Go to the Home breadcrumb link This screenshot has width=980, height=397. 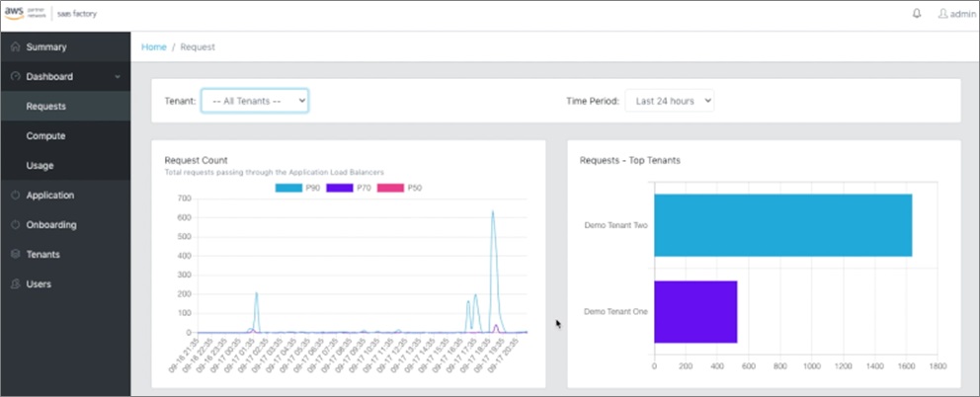click(x=154, y=46)
